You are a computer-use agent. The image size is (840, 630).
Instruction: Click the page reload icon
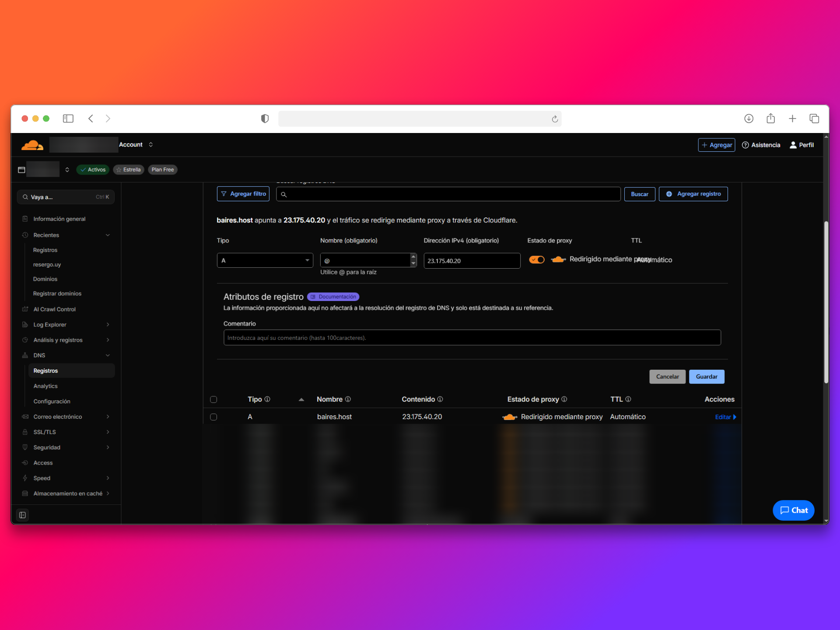coord(555,119)
